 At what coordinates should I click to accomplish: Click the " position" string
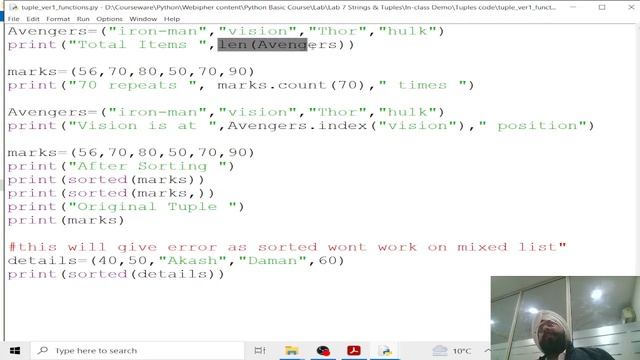point(533,125)
